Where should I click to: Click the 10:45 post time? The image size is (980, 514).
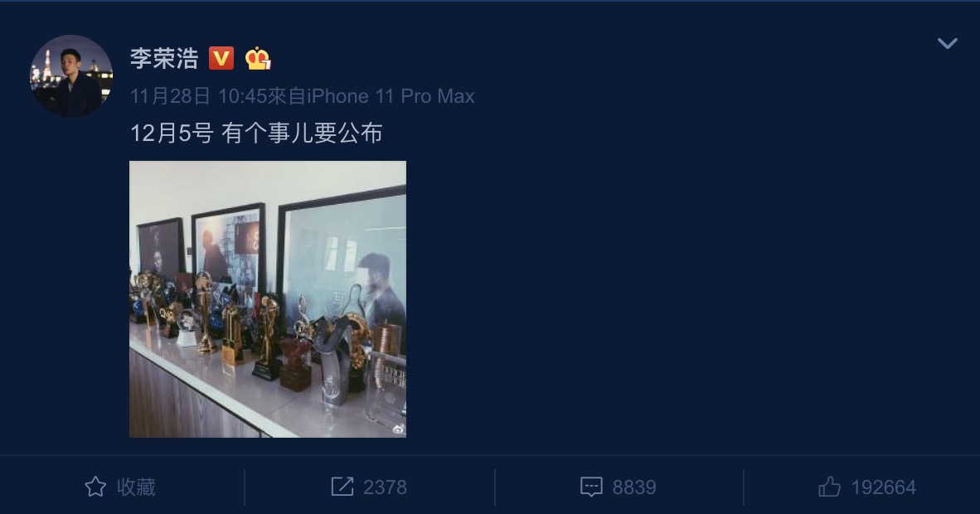click(242, 96)
